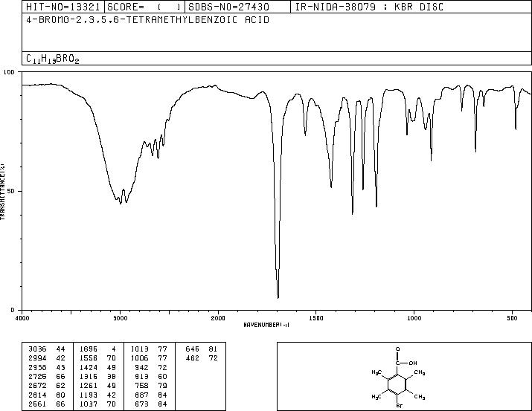
Task: Click compound name 4-BROMO-2,3,5,6-TETRAMETHYLBENZOIC ACID
Action: tap(147, 20)
